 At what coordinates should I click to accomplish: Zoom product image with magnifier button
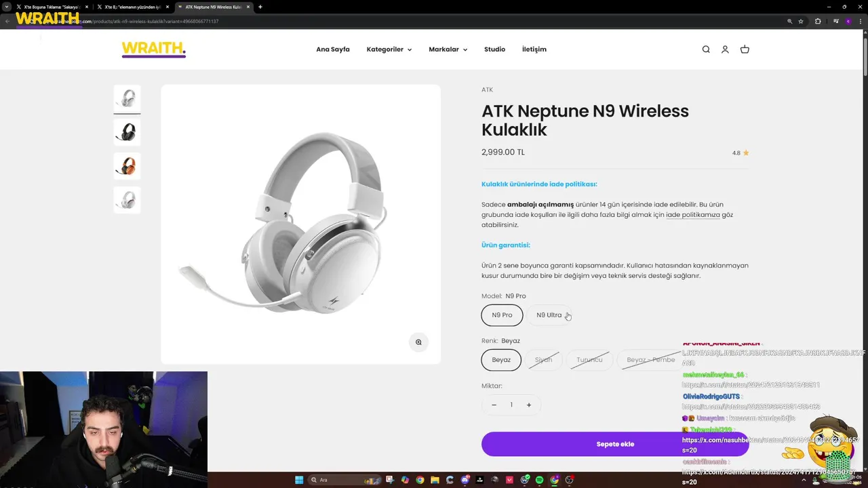pyautogui.click(x=418, y=342)
